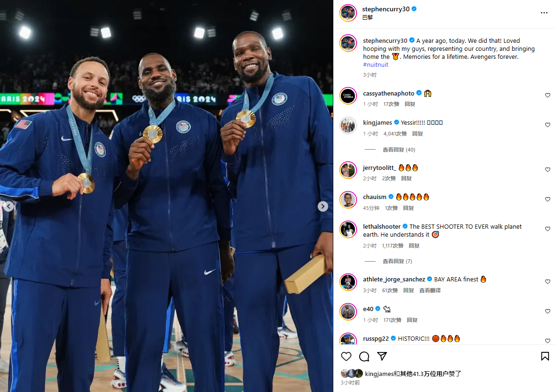View e40's profile avatar
The width and height of the screenshot is (555, 392).
pyautogui.click(x=348, y=312)
